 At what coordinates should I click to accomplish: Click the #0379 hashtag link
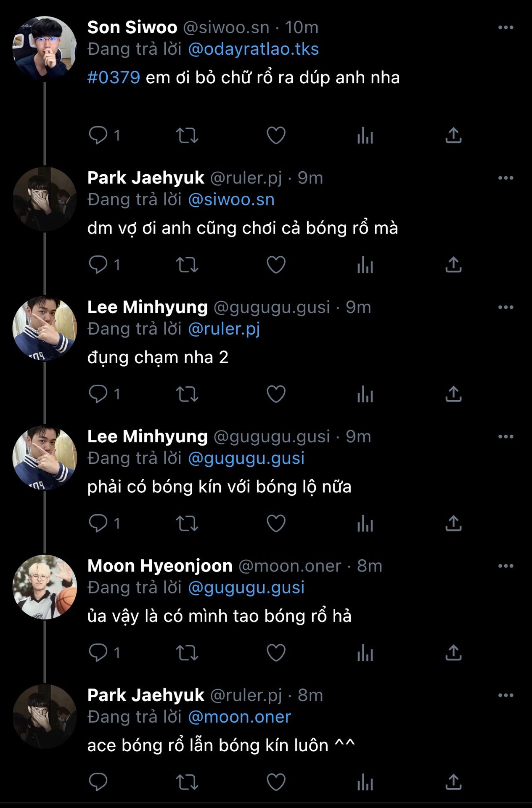point(114,78)
